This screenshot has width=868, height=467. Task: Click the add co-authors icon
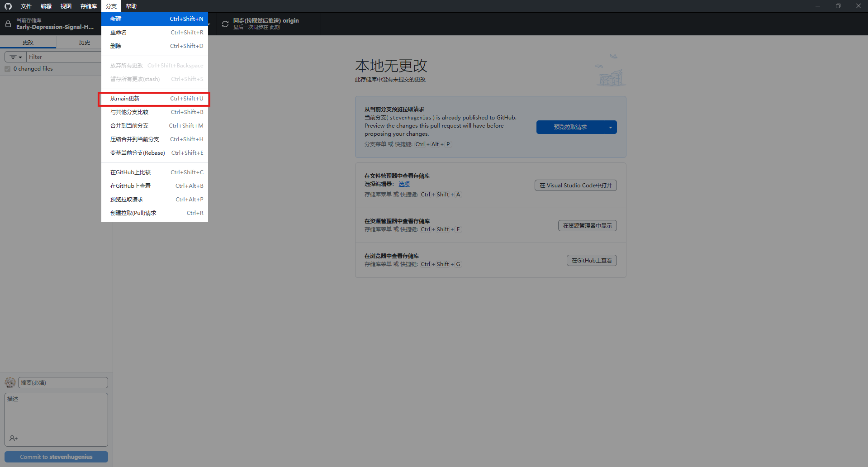(x=14, y=438)
